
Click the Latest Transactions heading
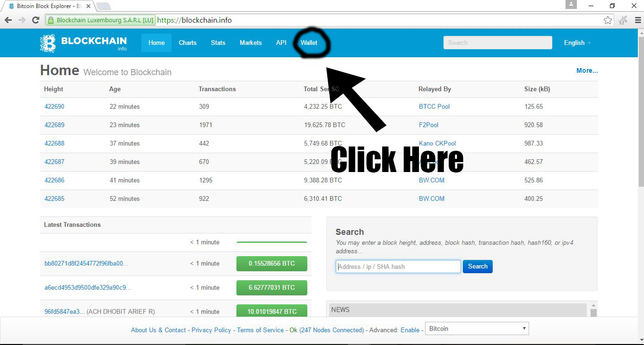[72, 224]
